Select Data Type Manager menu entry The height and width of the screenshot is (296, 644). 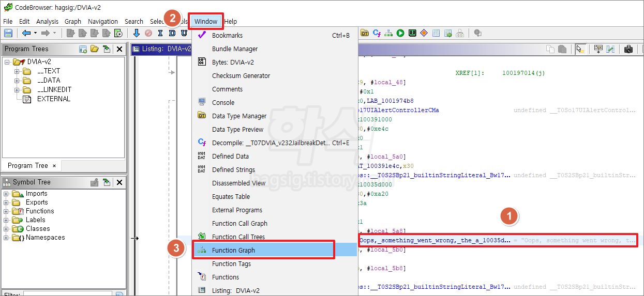click(x=275, y=116)
